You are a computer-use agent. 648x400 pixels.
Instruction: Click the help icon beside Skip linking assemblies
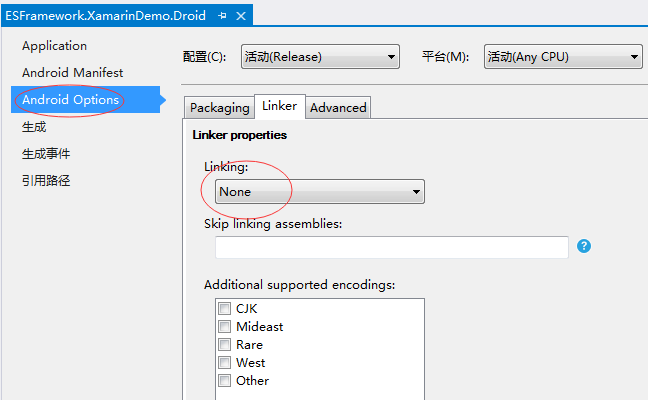pyautogui.click(x=584, y=246)
